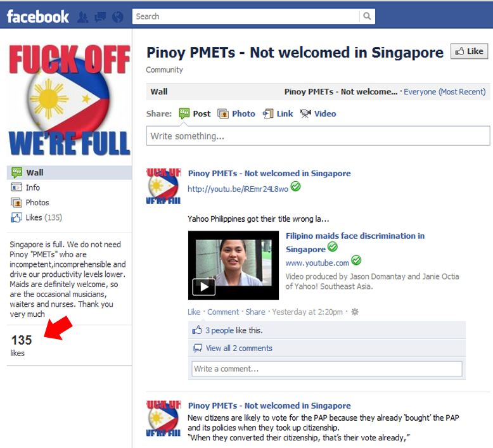Click the page Like button

(x=469, y=51)
